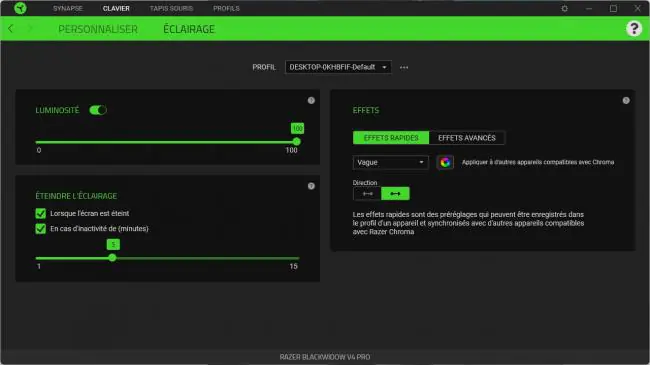650x365 pixels.
Task: Select right-pointing wave direction button
Action: pos(395,194)
